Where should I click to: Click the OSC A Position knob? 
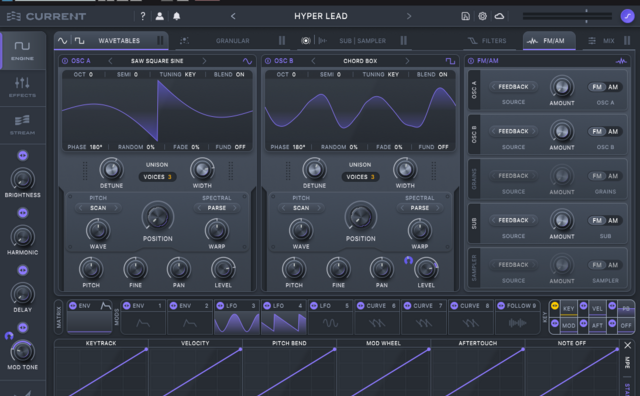158,217
